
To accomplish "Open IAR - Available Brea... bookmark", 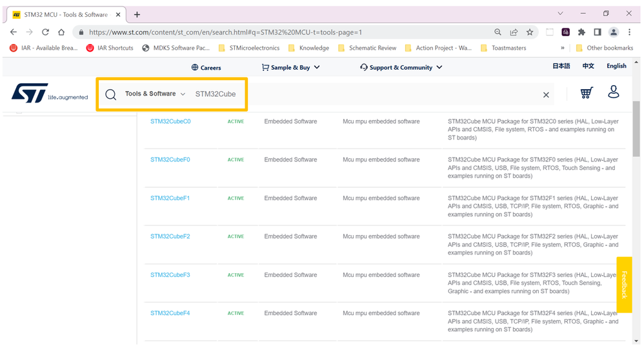I will pyautogui.click(x=43, y=48).
